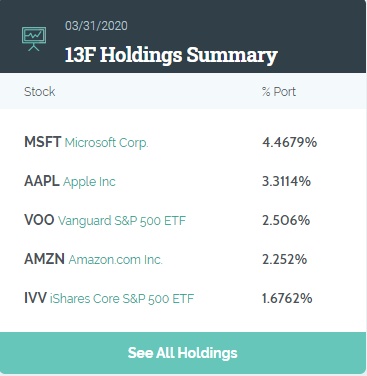Click the presentation chart icon in header

click(x=34, y=39)
